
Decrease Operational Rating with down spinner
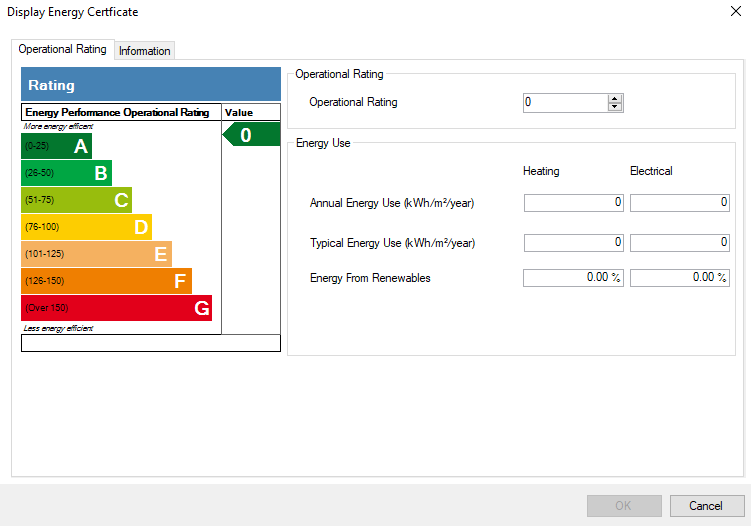pyautogui.click(x=615, y=107)
